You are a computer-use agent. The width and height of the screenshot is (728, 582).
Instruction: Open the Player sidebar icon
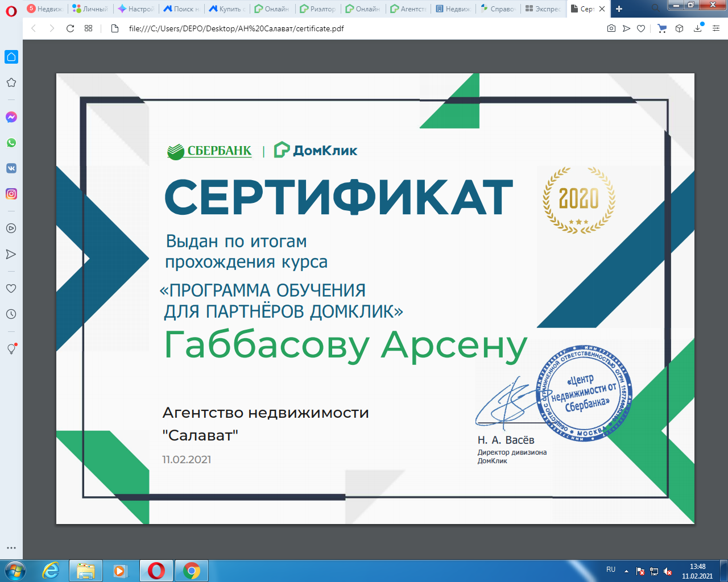tap(11, 228)
